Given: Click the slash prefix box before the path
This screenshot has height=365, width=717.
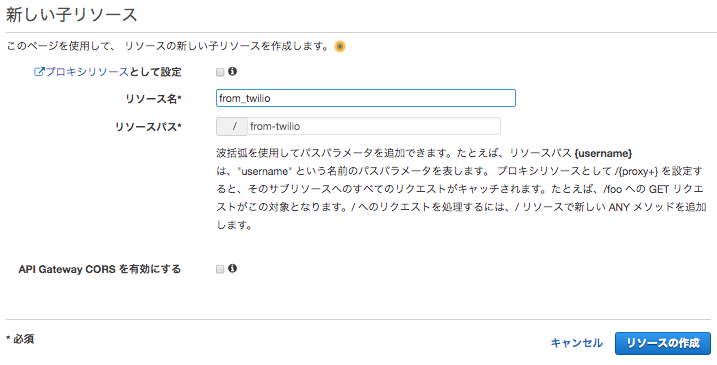Looking at the screenshot, I should [x=232, y=126].
